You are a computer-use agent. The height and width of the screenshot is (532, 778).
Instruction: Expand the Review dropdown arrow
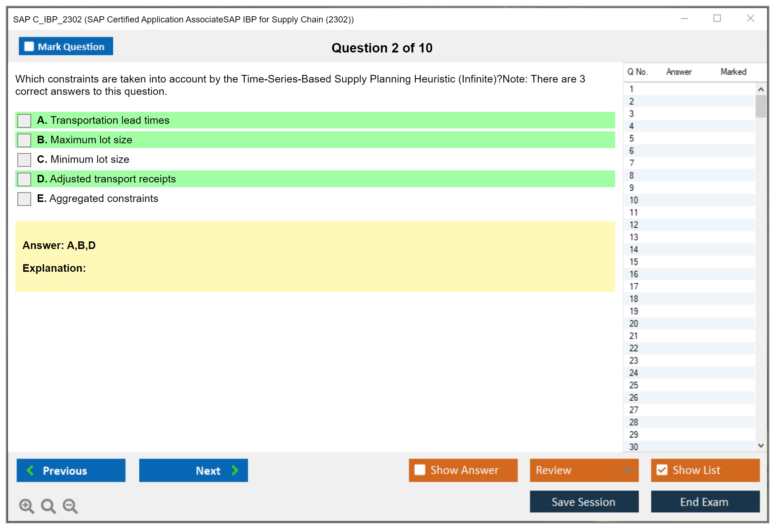coord(628,470)
